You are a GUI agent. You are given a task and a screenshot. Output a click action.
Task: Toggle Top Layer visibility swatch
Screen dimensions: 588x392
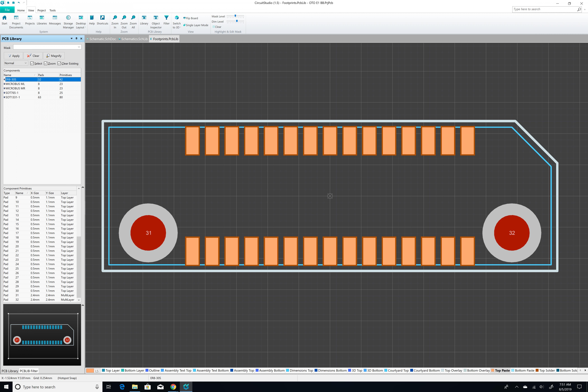tap(103, 370)
